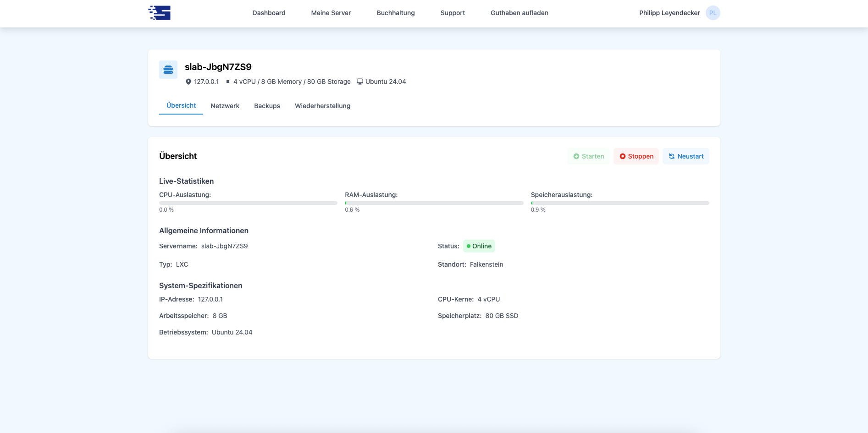Click the company logo in header
Viewport: 868px width, 433px height.
[x=160, y=13]
